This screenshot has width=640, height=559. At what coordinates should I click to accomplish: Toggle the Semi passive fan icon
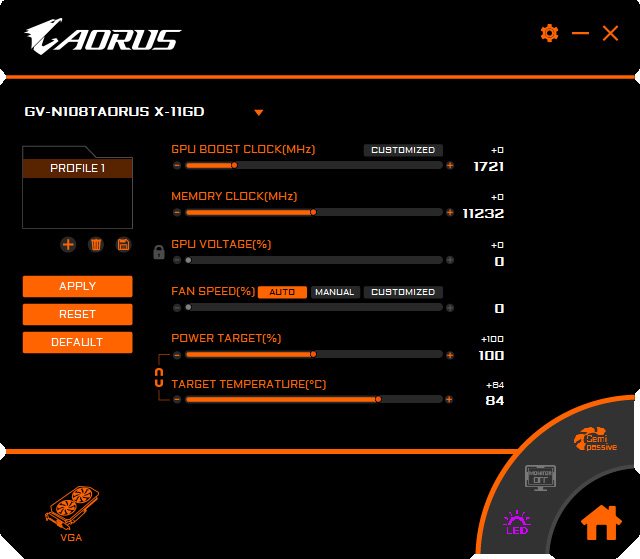(x=596, y=439)
